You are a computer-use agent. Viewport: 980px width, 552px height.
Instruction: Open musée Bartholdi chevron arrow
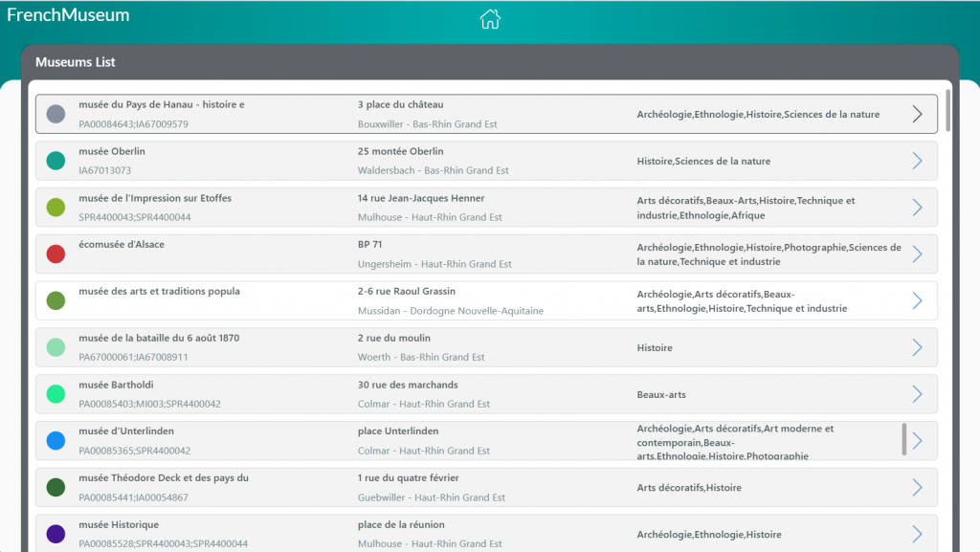917,394
